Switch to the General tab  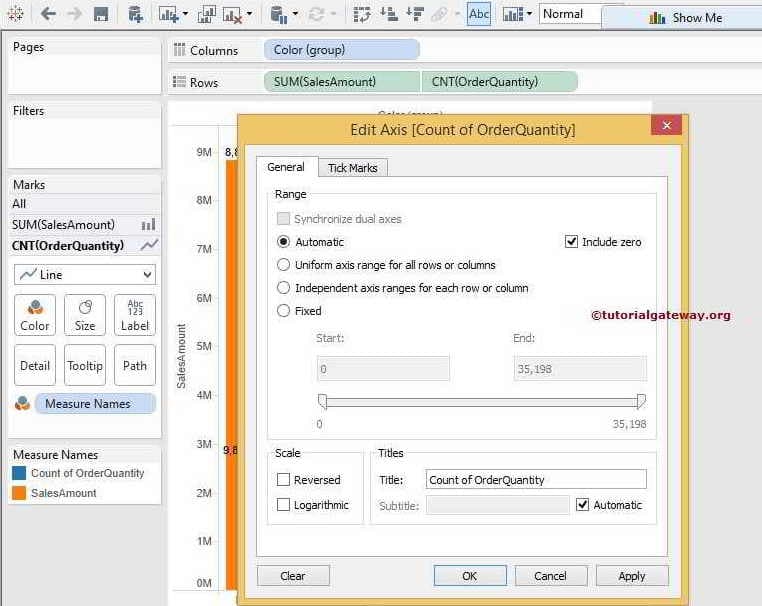[x=286, y=167]
